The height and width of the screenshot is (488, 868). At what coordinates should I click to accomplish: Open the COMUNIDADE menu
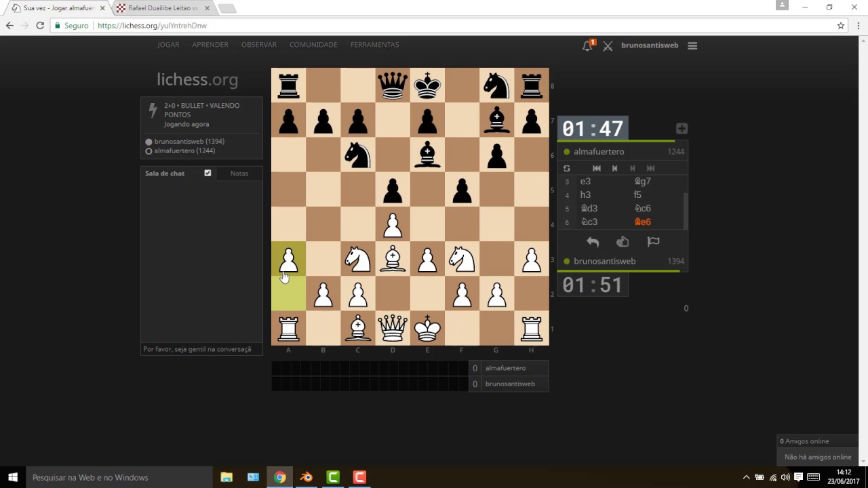click(x=313, y=45)
